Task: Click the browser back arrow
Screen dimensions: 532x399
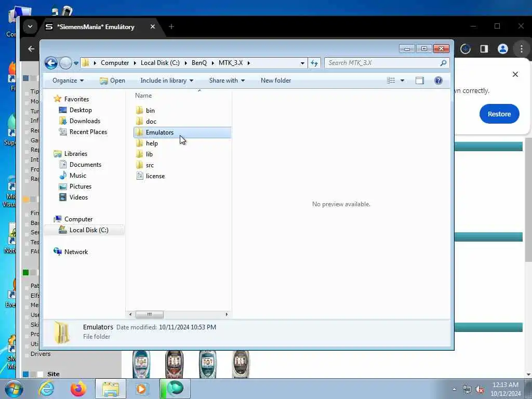Action: pyautogui.click(x=31, y=49)
